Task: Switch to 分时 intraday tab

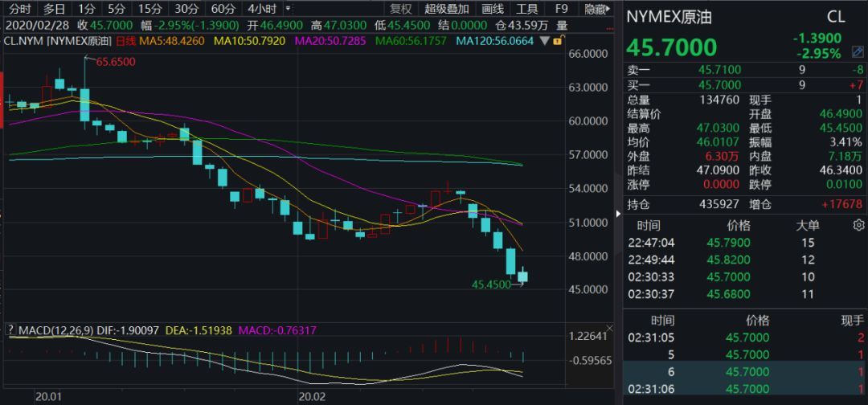Action: [20, 9]
